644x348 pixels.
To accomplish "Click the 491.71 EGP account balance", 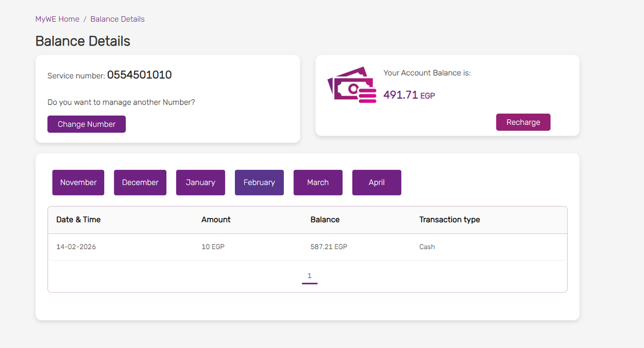I will tap(409, 95).
